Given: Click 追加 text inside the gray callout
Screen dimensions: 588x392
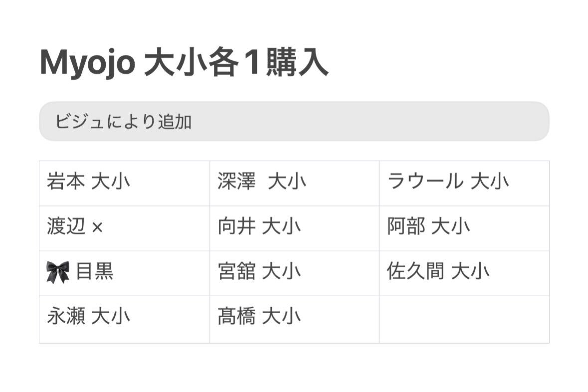Looking at the screenshot, I should click(x=175, y=122).
